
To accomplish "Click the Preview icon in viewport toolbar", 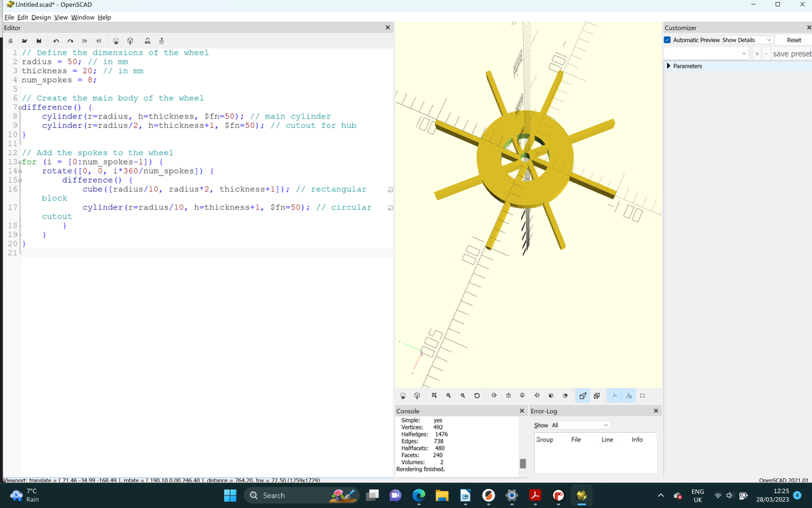I will point(403,396).
